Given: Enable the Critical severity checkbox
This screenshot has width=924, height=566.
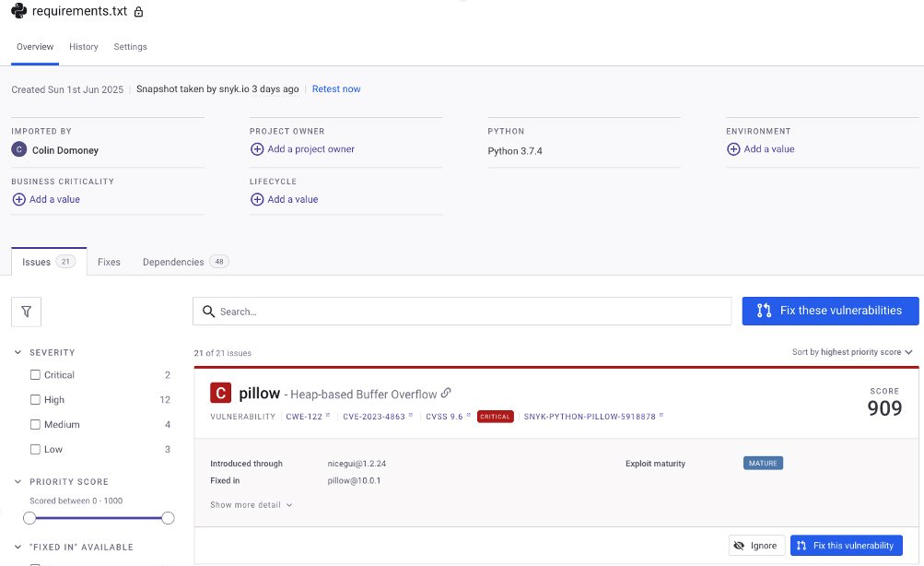Looking at the screenshot, I should (35, 375).
